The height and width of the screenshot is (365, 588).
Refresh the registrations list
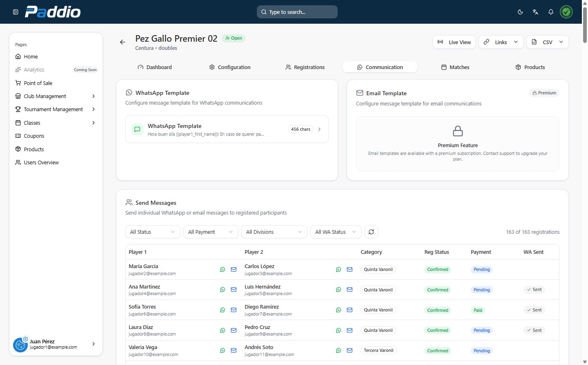click(x=371, y=232)
